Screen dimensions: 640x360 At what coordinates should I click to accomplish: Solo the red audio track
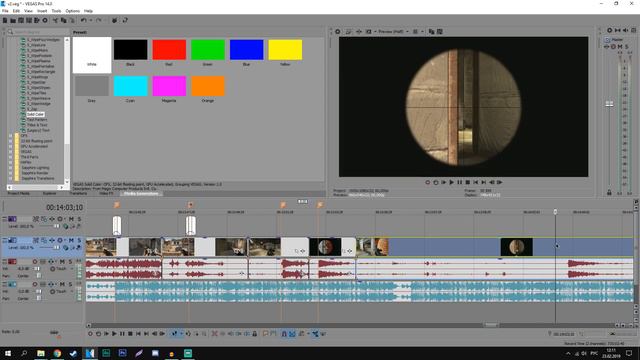(70, 262)
